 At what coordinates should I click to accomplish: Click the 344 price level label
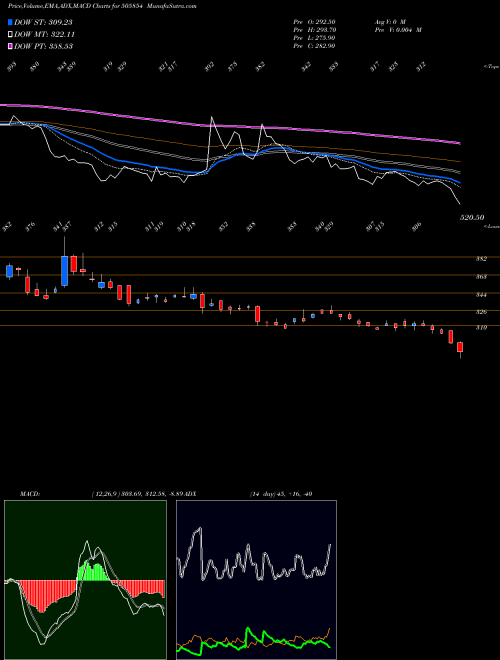(481, 295)
